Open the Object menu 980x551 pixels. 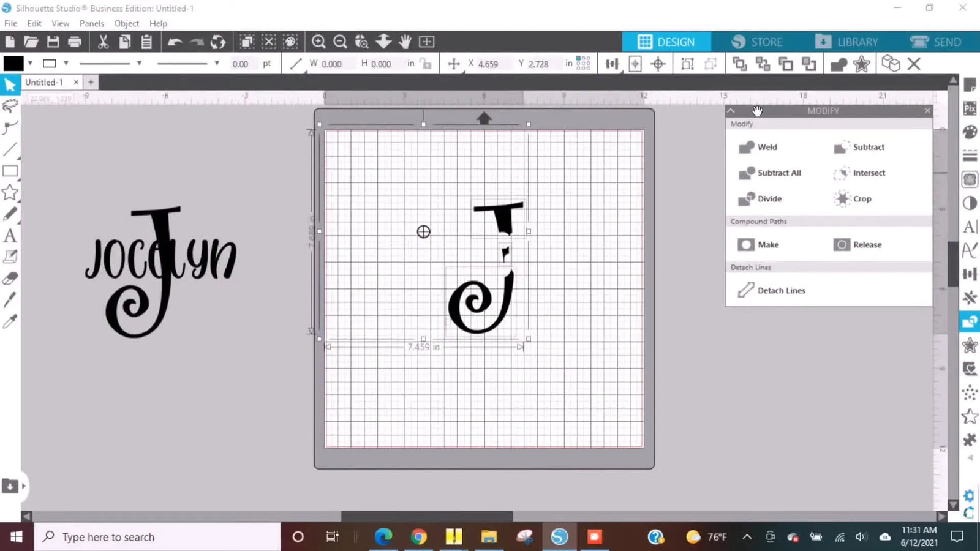coord(127,23)
